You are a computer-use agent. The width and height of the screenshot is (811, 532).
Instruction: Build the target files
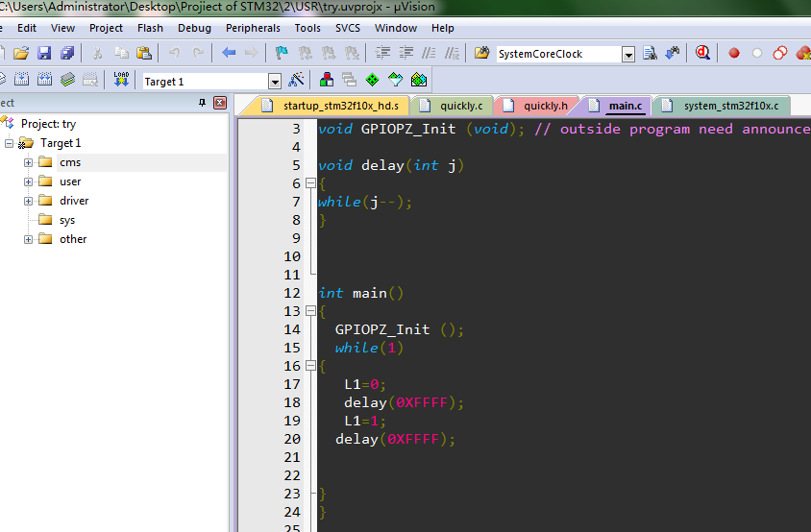[x=22, y=79]
